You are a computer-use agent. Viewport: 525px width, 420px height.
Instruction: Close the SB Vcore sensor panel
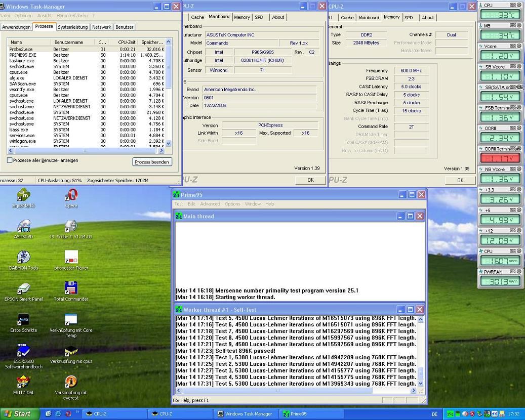pyautogui.click(x=519, y=66)
